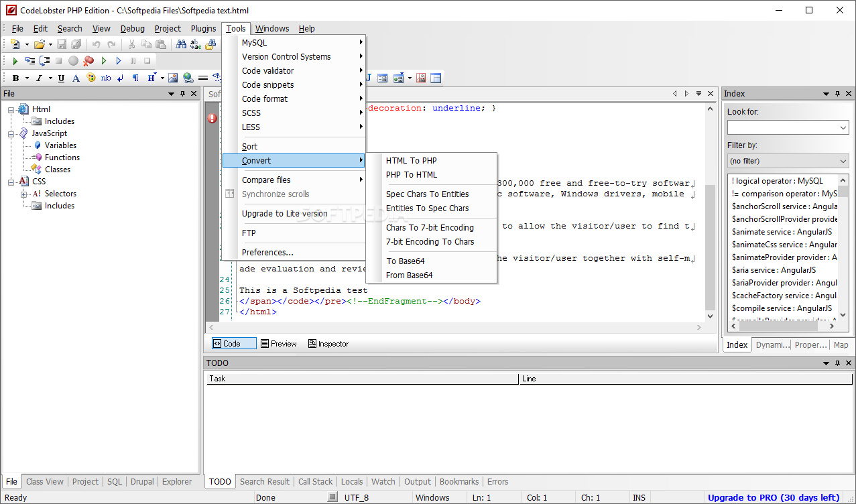Click the Italic formatting icon
This screenshot has width=856, height=504.
pos(39,78)
